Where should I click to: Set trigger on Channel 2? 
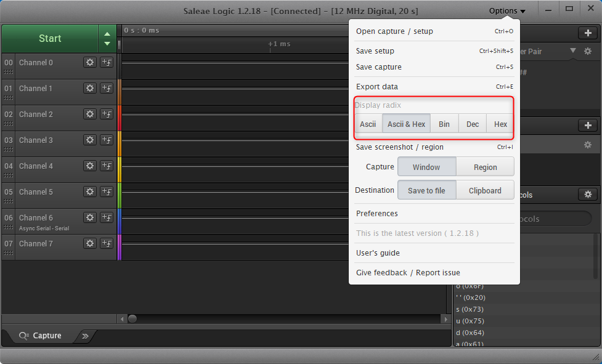pyautogui.click(x=107, y=114)
